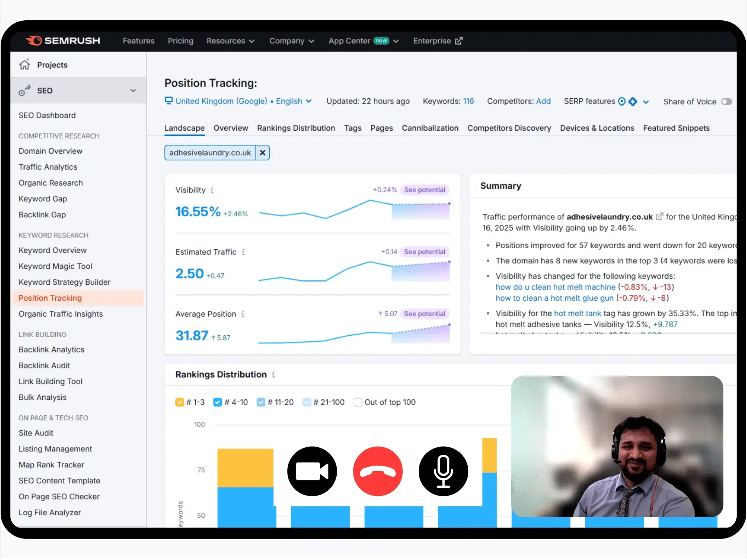Switch to the Landscape tab
Screen dimensions: 747x560
point(184,128)
